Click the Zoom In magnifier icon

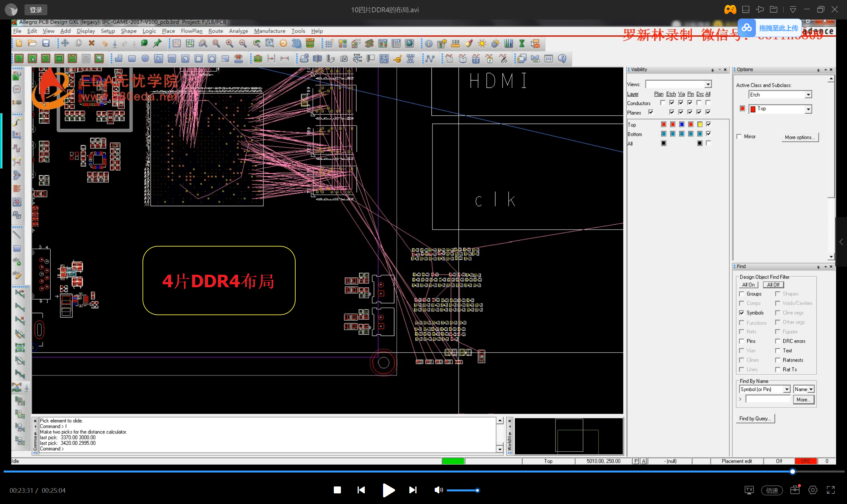coord(230,43)
